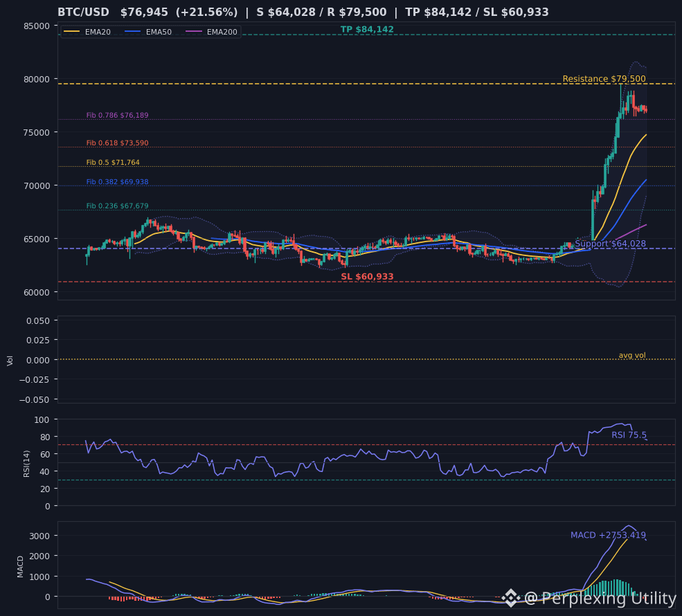Click the −0.050 volume axis tick

(x=35, y=399)
